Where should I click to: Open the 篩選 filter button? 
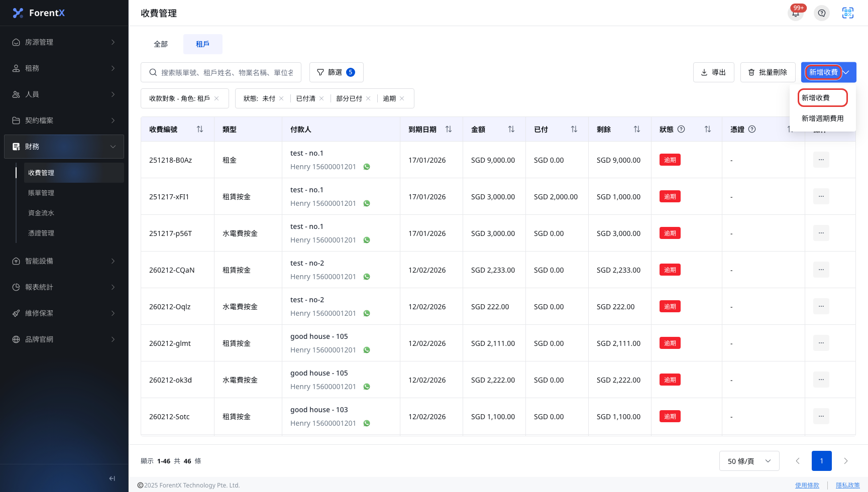pos(336,72)
